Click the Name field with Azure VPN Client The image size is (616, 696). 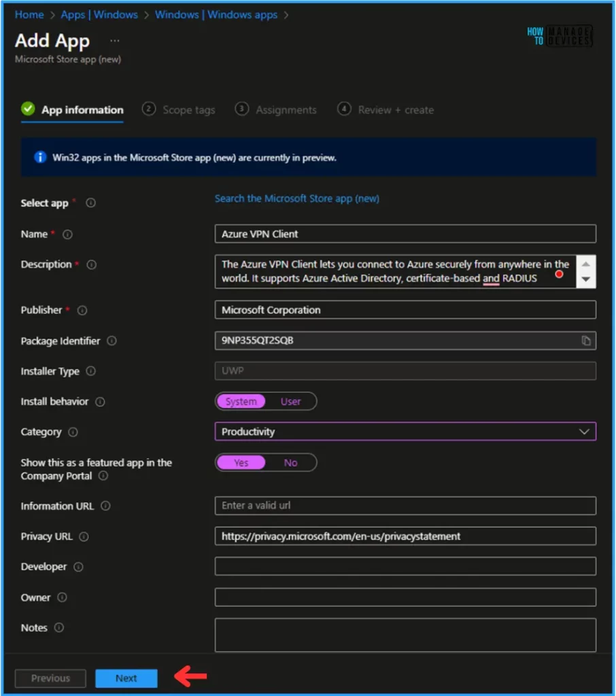(x=405, y=234)
